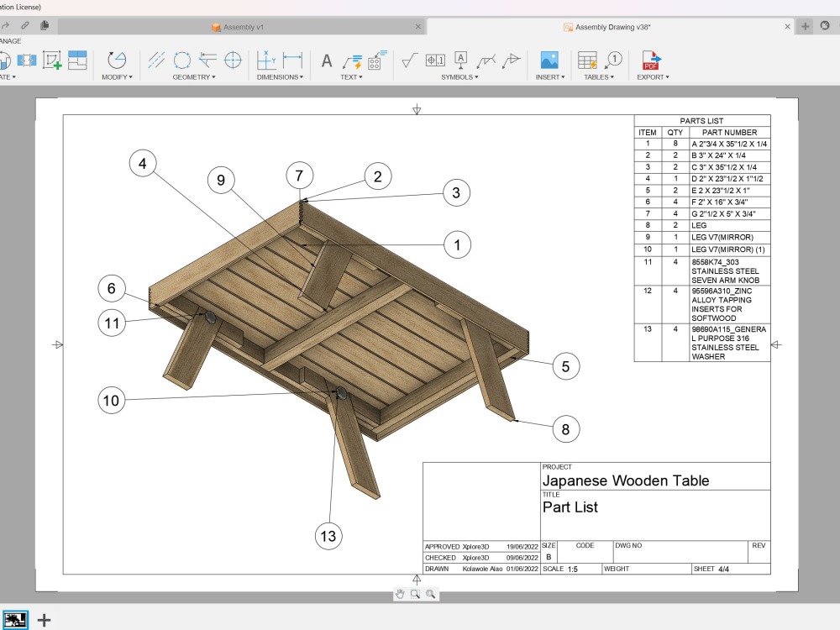Select the Ordinate Dimension tool
Screen dimensions: 840x630
pyautogui.click(x=266, y=60)
